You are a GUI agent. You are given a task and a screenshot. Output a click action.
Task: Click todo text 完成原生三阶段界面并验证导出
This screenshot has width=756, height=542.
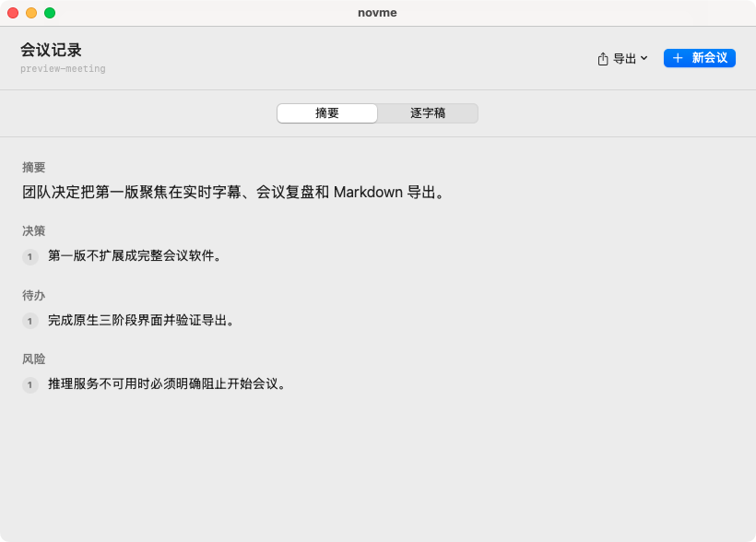coord(141,320)
